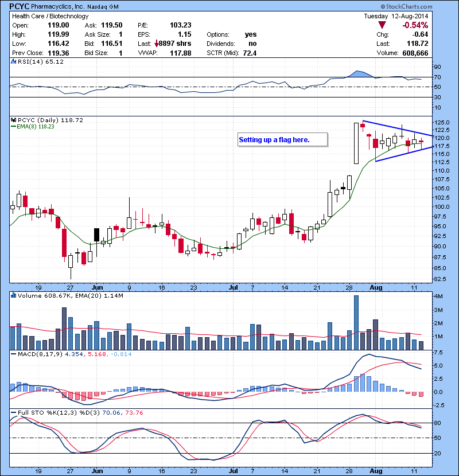Click the Last price 118.72 in header
The width and height of the screenshot is (459, 476).
click(417, 44)
